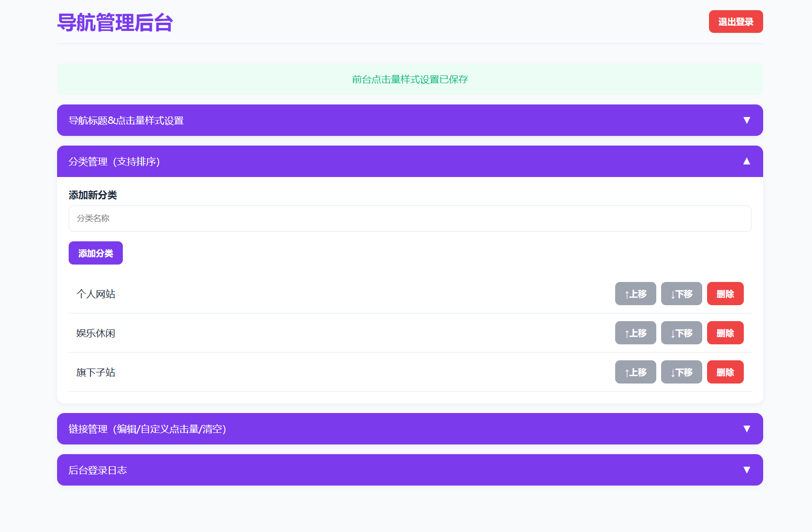Expand the 导航标题&点击量样式设置 section
812x532 pixels.
pos(409,120)
